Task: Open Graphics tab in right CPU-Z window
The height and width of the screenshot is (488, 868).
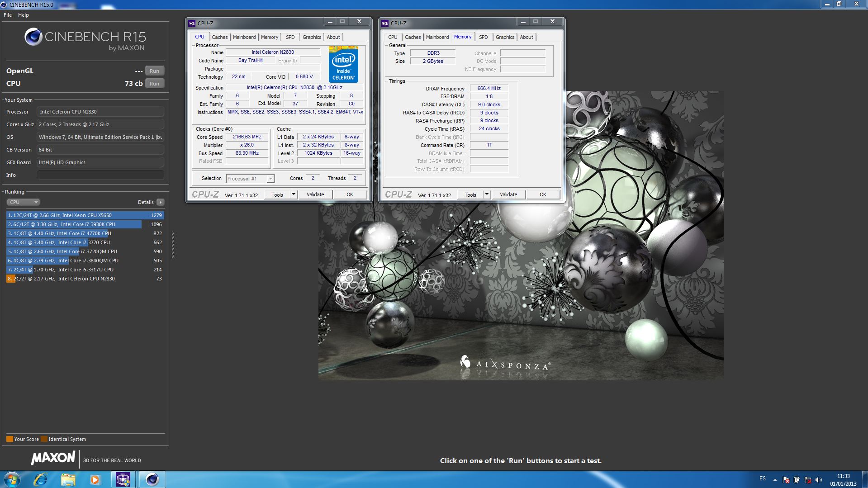Action: [505, 37]
